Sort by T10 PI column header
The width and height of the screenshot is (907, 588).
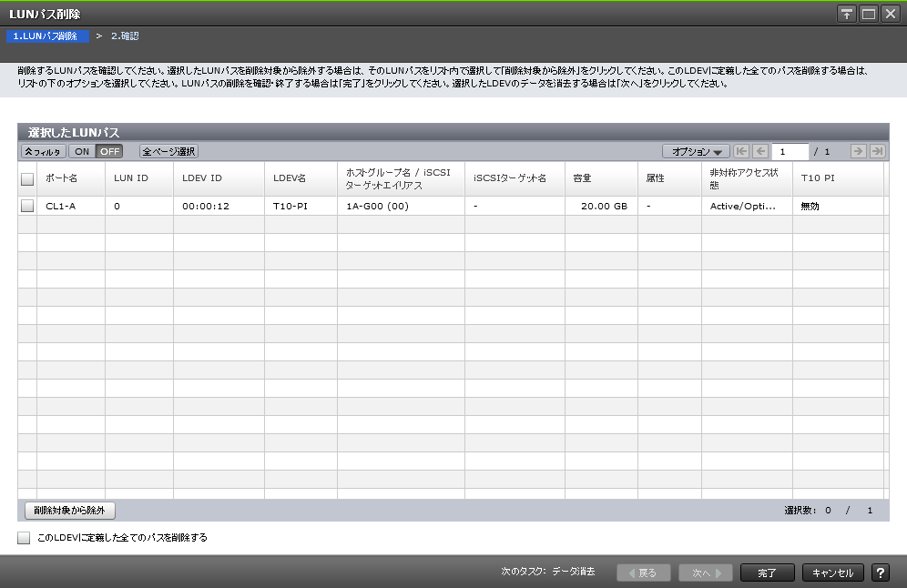838,178
